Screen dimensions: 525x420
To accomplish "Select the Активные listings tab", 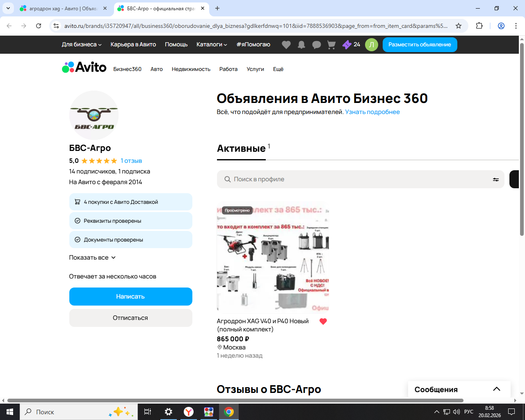I will (x=242, y=149).
